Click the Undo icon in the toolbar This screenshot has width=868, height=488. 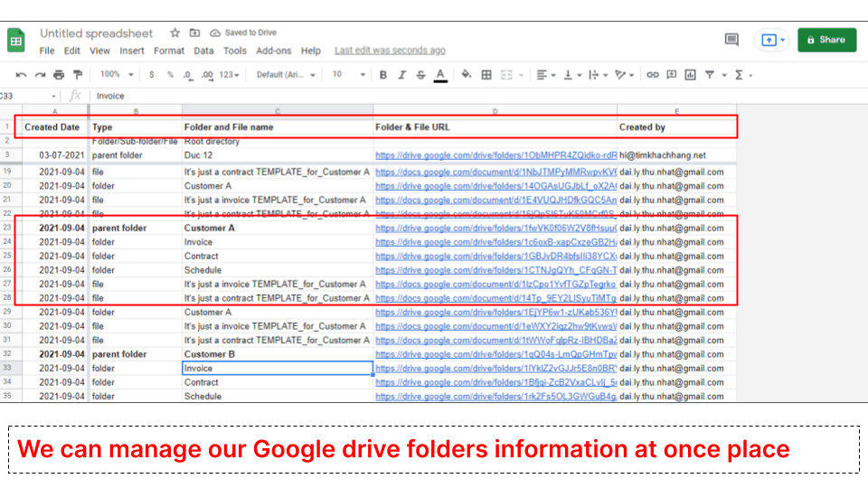pos(20,75)
